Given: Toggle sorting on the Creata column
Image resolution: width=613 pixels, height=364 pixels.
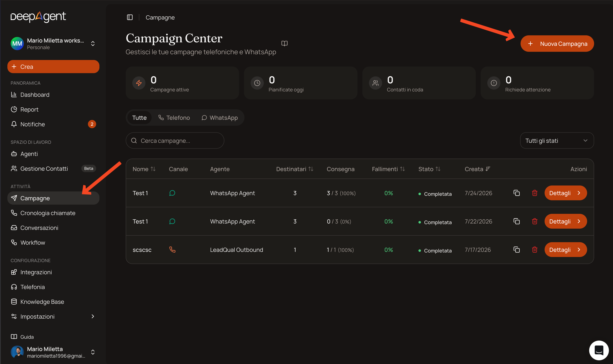Looking at the screenshot, I should [x=477, y=169].
